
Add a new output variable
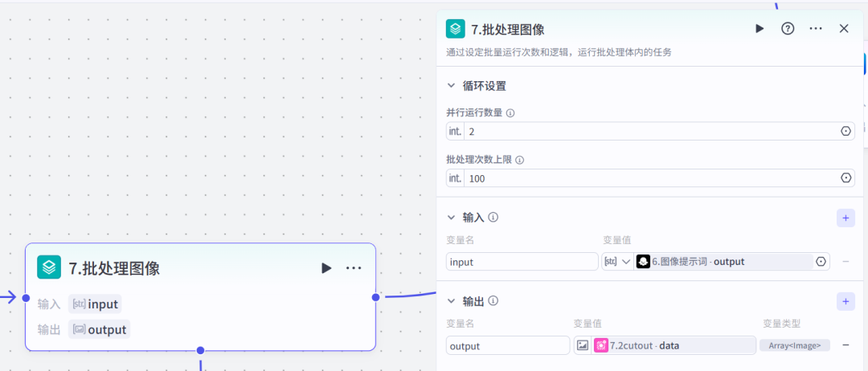[x=845, y=302]
